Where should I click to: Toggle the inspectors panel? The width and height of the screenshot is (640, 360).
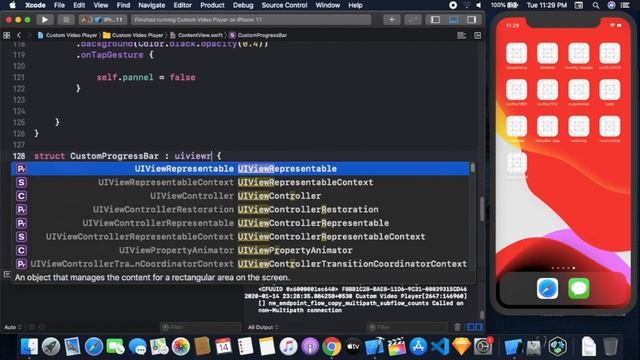(471, 20)
